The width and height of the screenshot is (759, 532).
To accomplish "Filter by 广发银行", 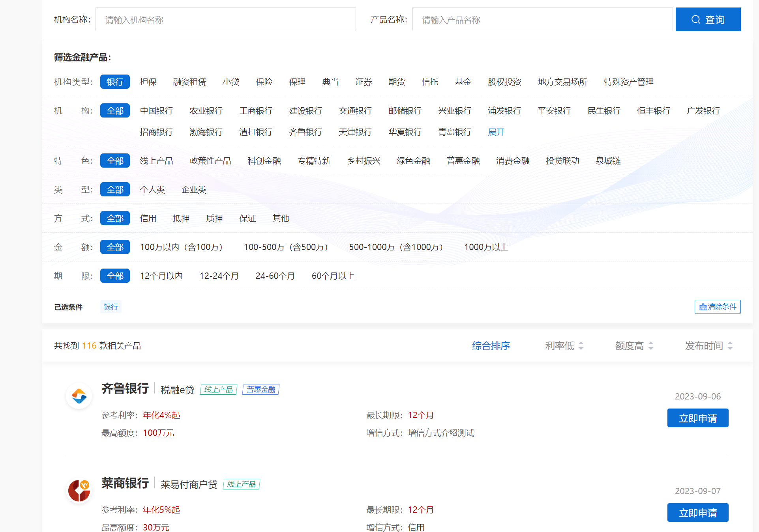I will (x=703, y=110).
